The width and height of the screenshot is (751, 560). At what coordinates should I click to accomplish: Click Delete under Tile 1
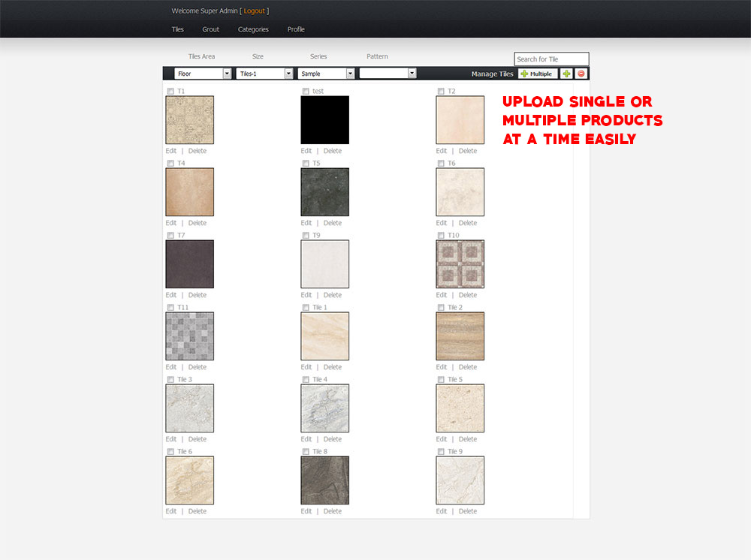[x=333, y=367]
